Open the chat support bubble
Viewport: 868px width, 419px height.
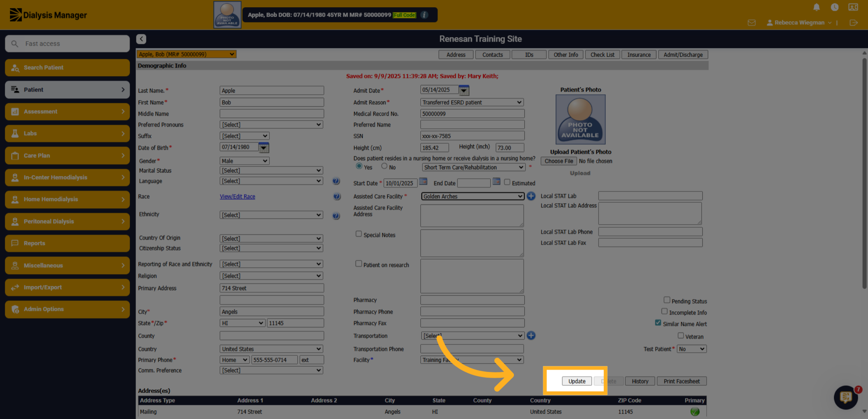coord(846,398)
